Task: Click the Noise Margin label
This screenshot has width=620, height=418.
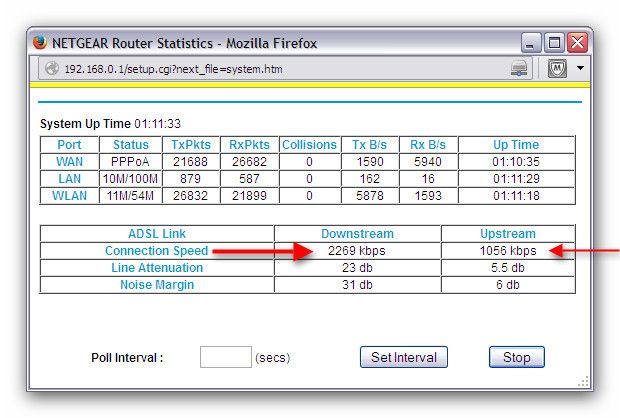Action: pyautogui.click(x=157, y=285)
